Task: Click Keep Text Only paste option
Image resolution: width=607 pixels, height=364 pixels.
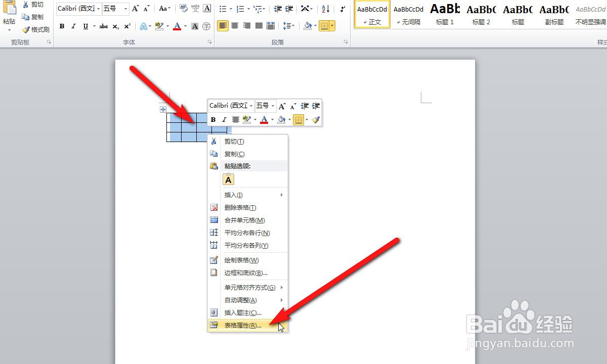Action: click(x=229, y=179)
